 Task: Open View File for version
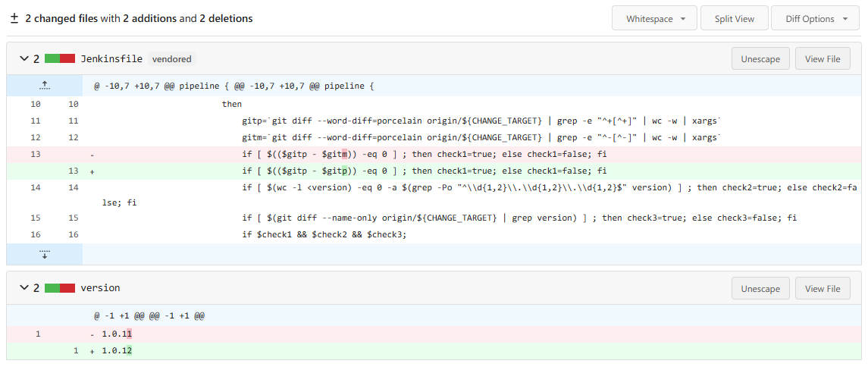click(823, 289)
